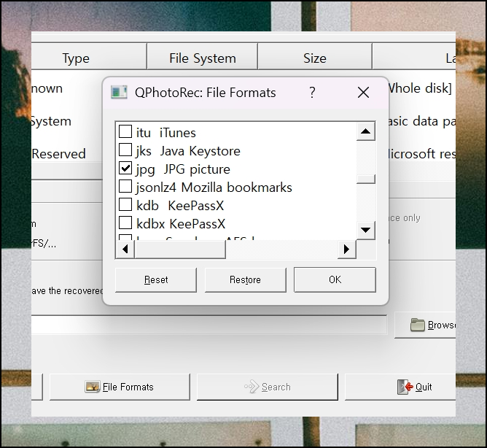Close the File Formats dialog

363,93
